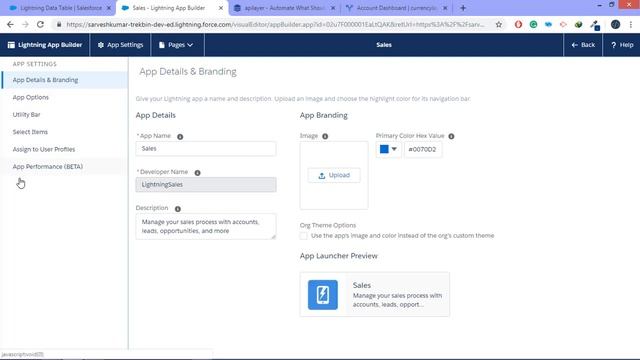Click the App Name input field
Screen dimensions: 640x360
pos(206,149)
